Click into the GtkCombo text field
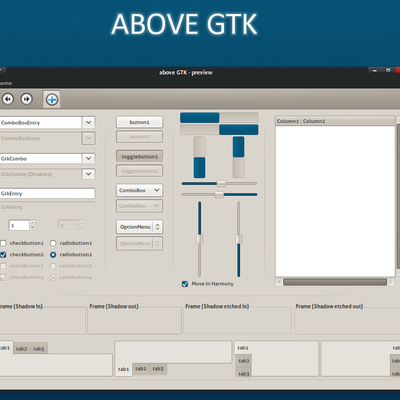The image size is (400, 400). click(41, 158)
